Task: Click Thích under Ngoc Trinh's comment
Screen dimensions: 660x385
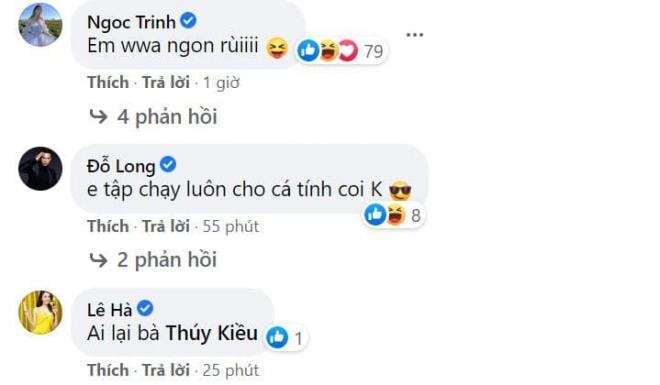Action: (108, 82)
